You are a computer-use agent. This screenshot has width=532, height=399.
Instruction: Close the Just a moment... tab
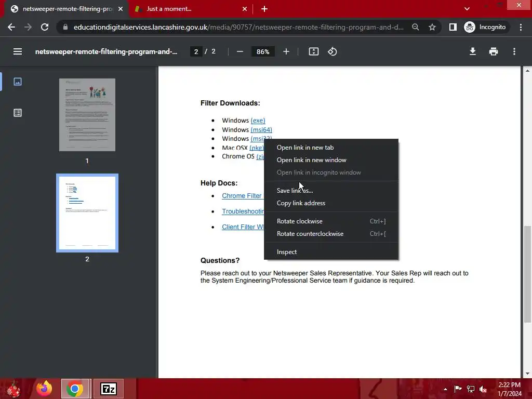click(x=245, y=9)
